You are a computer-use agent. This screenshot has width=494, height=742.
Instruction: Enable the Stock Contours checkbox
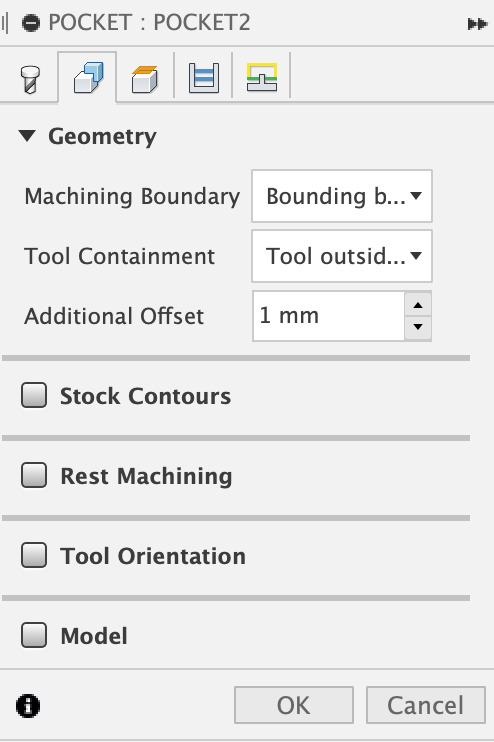click(34, 395)
